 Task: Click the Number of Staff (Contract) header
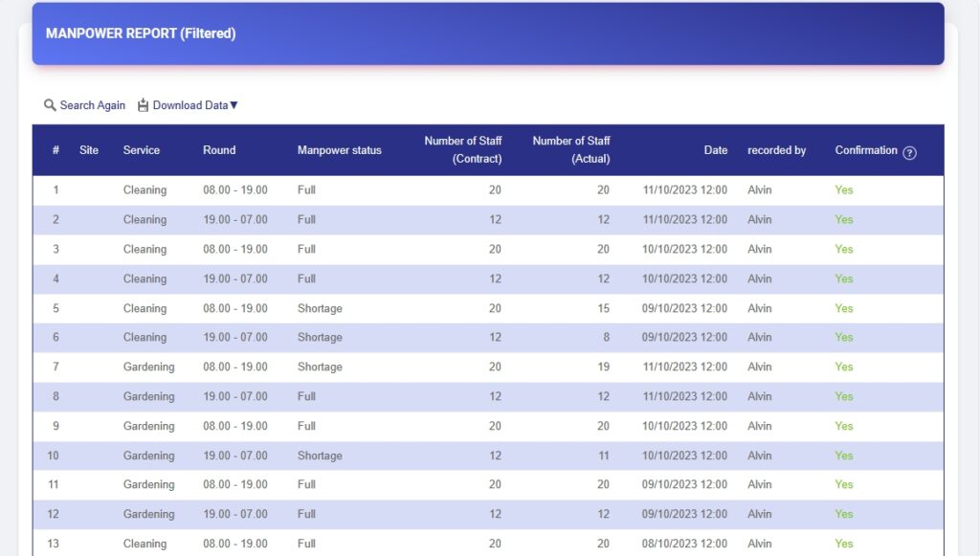point(463,149)
